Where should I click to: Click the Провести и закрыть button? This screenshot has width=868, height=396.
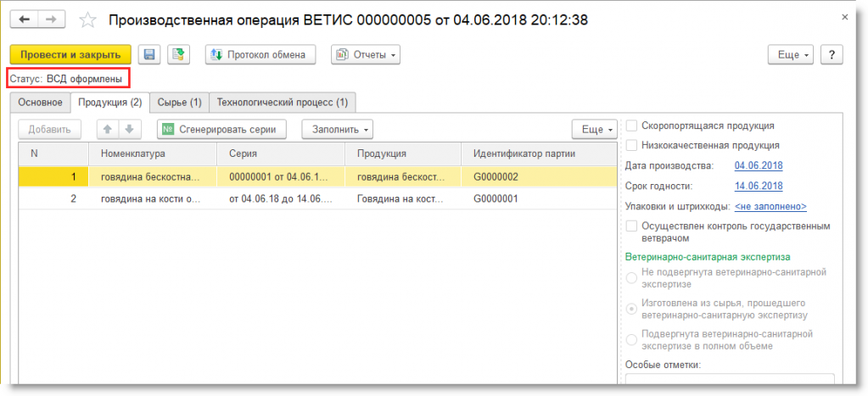(70, 54)
